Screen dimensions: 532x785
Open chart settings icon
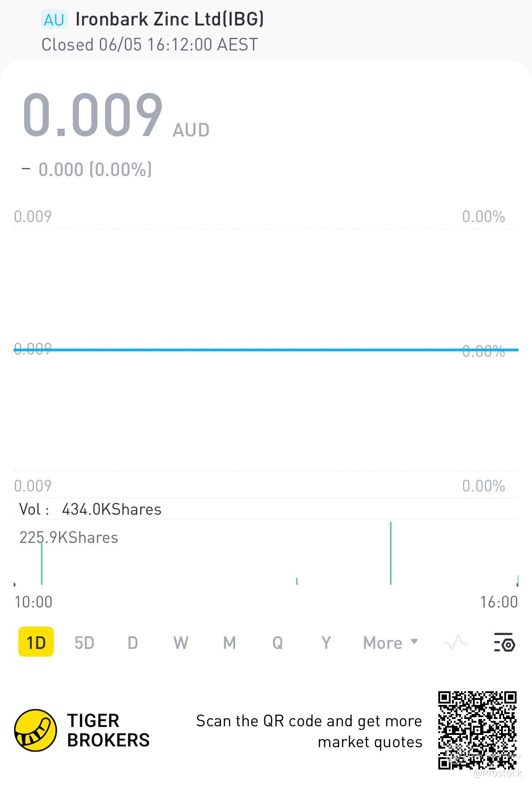(504, 642)
